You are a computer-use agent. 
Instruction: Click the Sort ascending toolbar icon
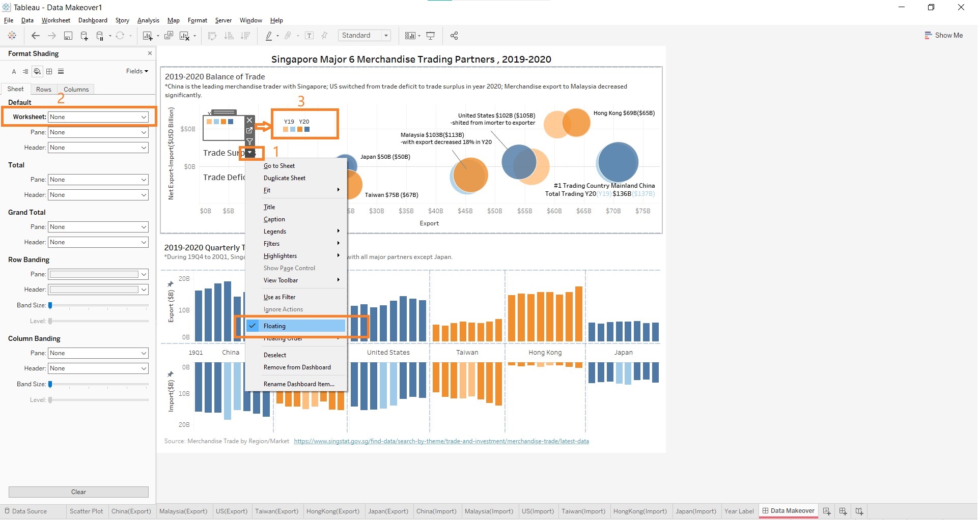point(229,36)
